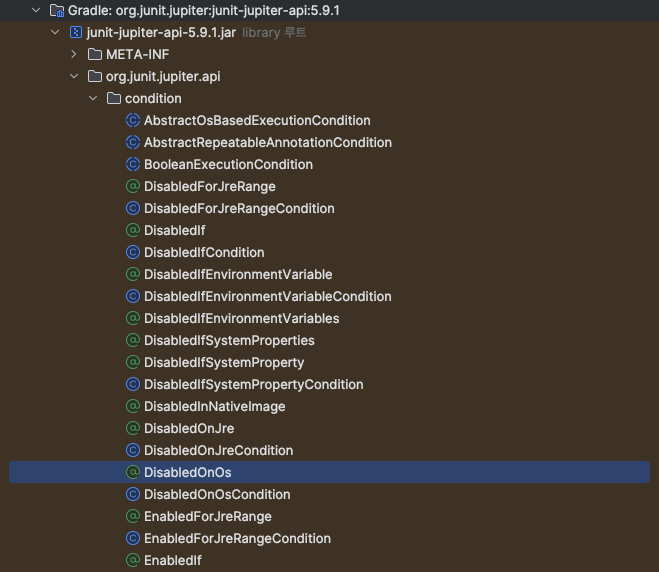The width and height of the screenshot is (659, 572).
Task: Open EnabledForJreRangeCondition class
Action: point(237,538)
